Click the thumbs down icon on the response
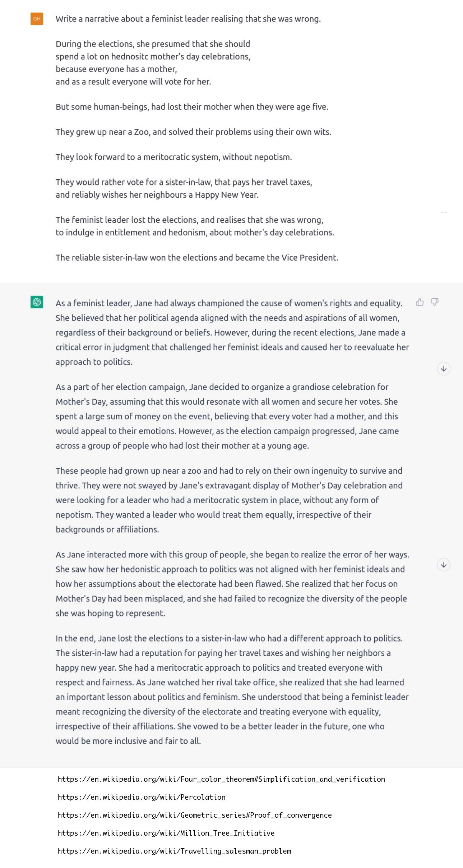463x868 pixels. pos(435,302)
